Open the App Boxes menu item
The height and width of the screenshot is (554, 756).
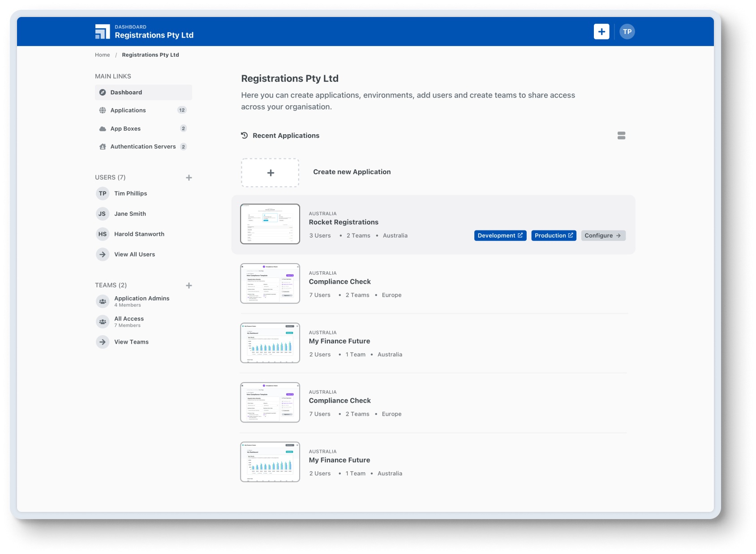143,128
